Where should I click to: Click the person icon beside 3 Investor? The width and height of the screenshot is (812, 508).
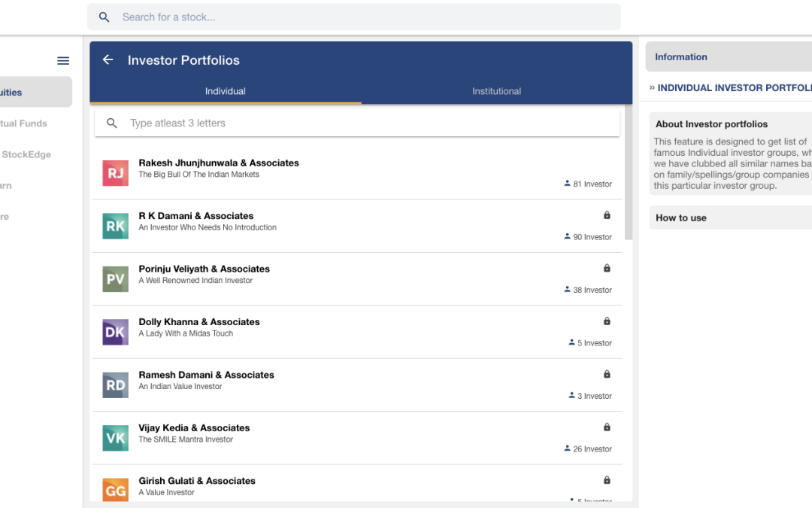[x=571, y=395]
